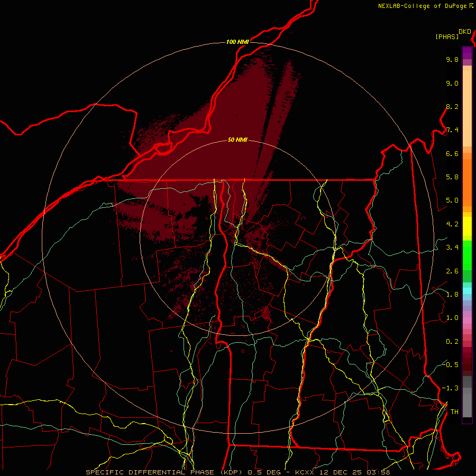Click the NEXLAB-College of DuPage watermark text
This screenshot has height=476, width=476.
(x=423, y=6)
